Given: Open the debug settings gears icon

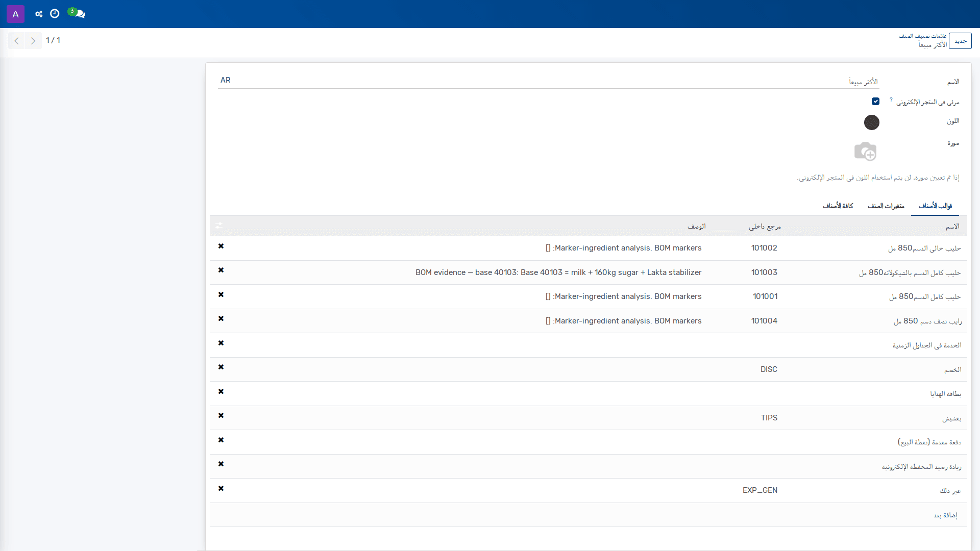Looking at the screenshot, I should coord(39,14).
